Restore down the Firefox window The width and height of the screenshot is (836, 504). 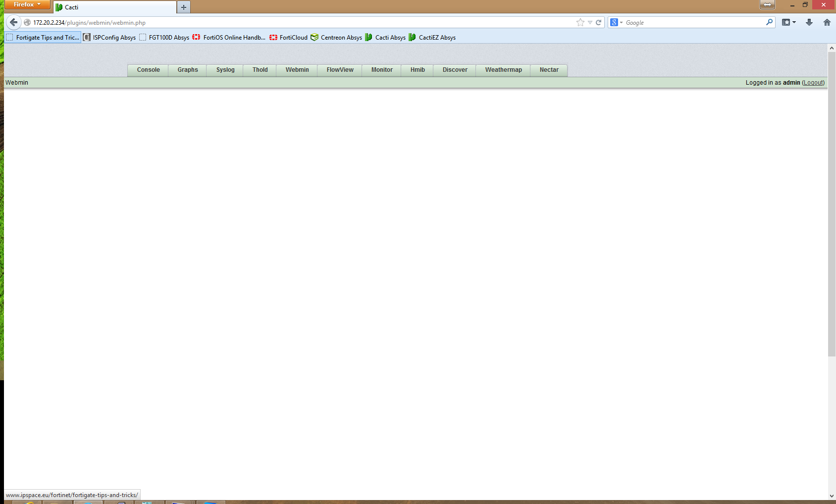point(805,5)
